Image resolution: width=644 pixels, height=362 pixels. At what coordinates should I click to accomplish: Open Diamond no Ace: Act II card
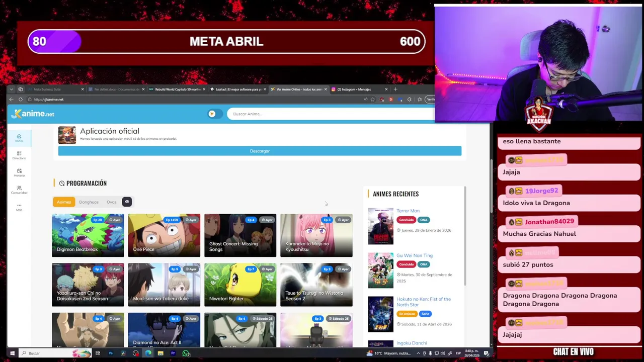[164, 330]
